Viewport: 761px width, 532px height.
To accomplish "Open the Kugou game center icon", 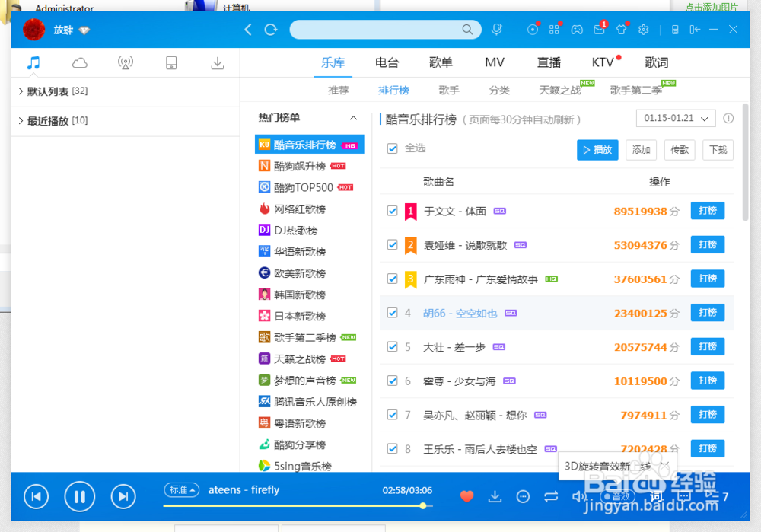I will (577, 29).
